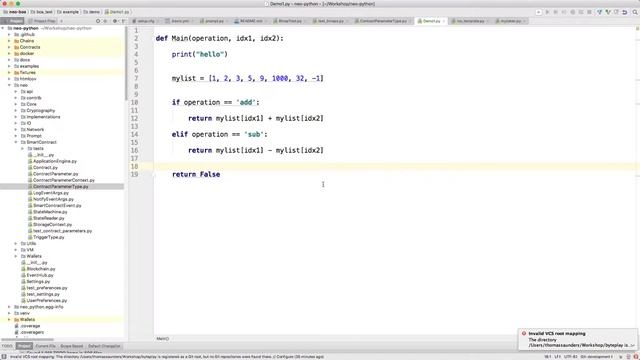The image size is (640, 360).
Task: Click the blue VCS update icon
Action: [600, 12]
